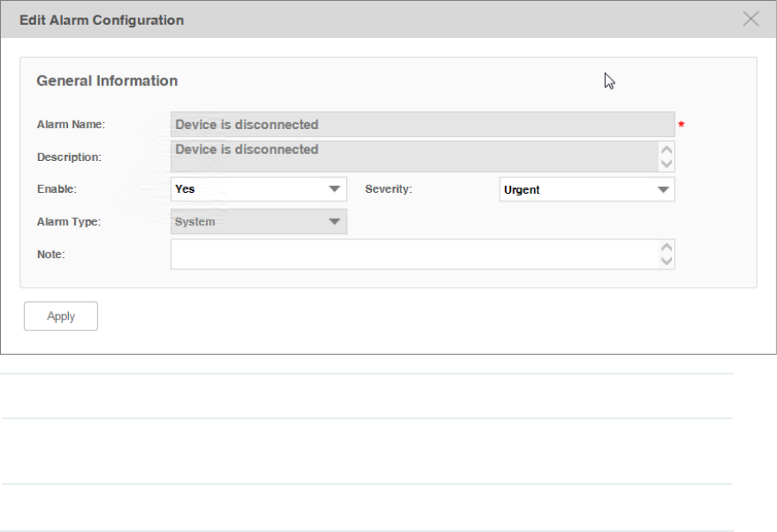Click the Alarm Type label
The image size is (777, 532).
point(69,222)
